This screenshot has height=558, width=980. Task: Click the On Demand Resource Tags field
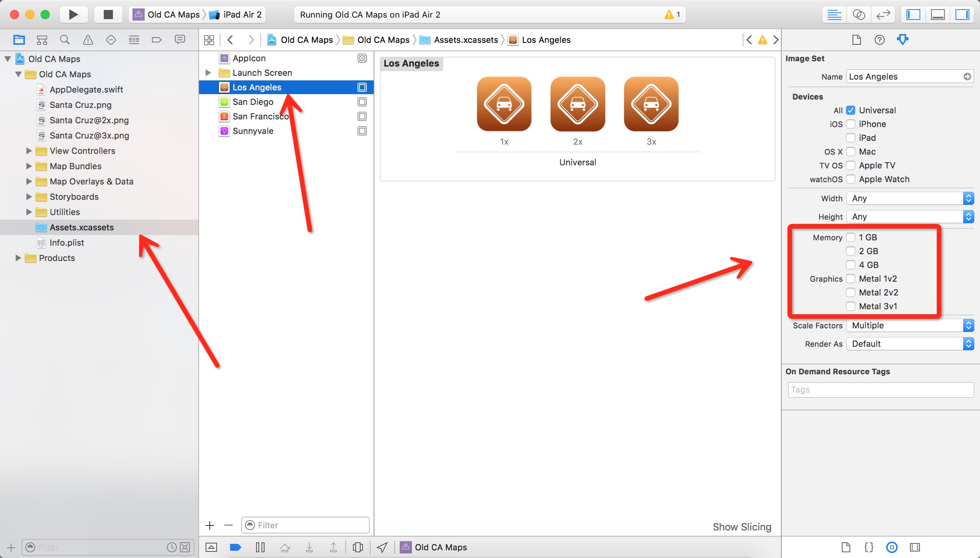880,390
